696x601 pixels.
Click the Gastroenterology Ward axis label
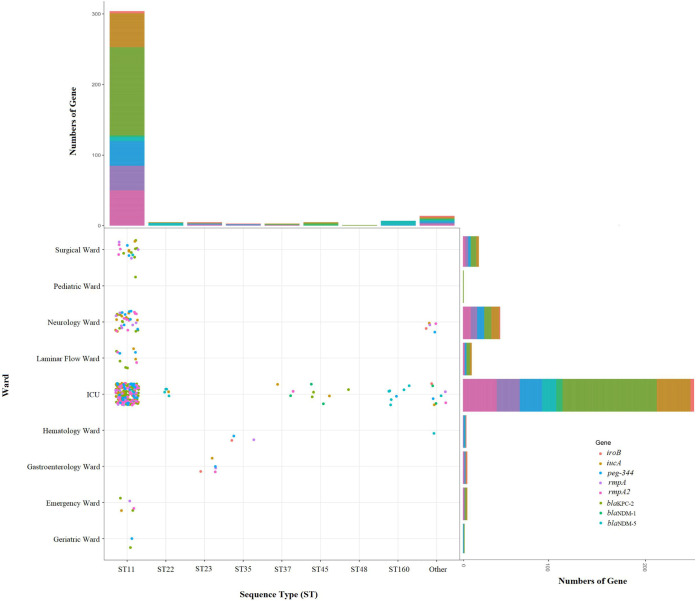click(63, 467)
